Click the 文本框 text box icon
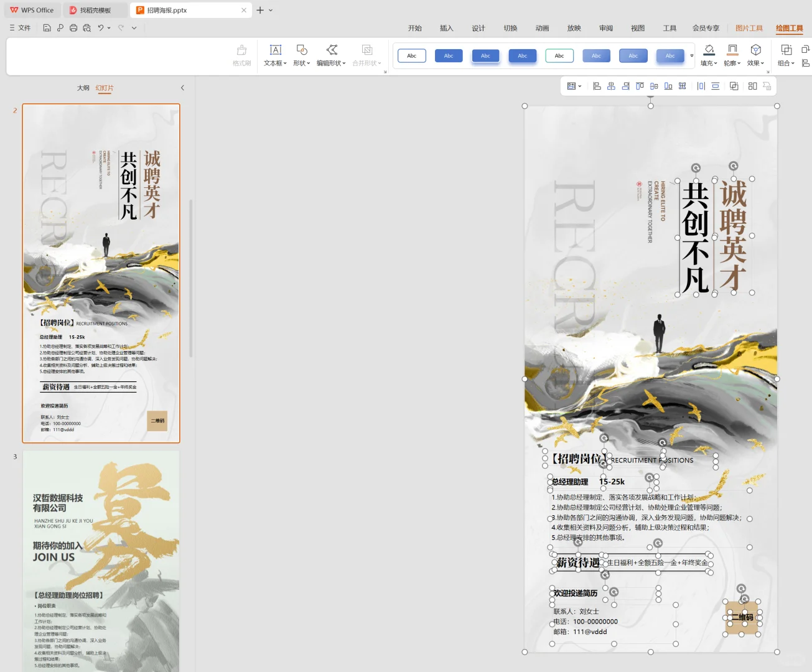This screenshot has height=672, width=812. 276,50
